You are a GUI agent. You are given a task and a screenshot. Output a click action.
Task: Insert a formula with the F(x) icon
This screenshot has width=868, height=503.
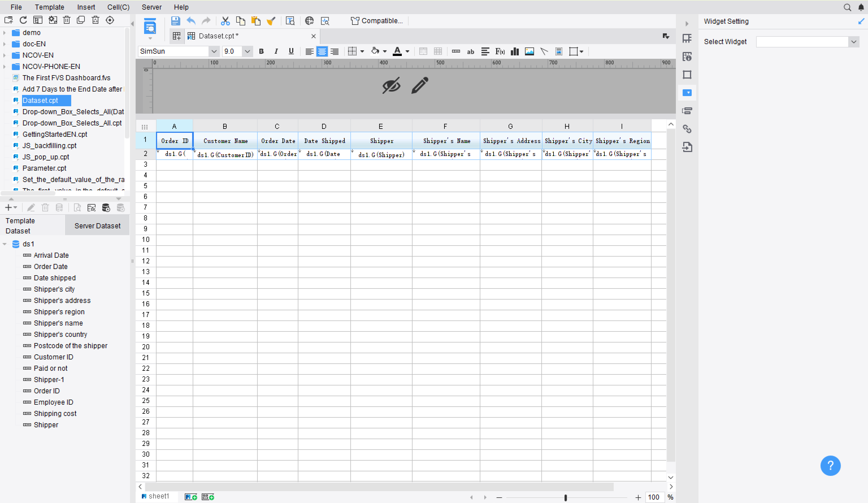[500, 51]
